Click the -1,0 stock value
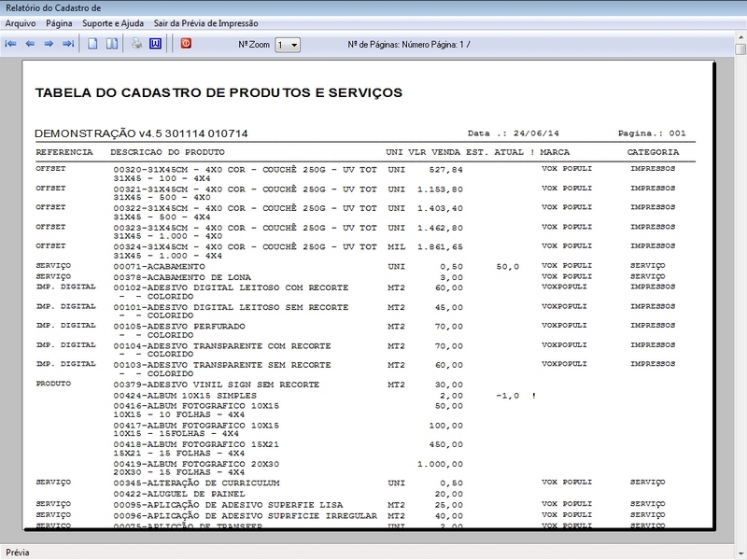The height and width of the screenshot is (560, 747). click(507, 396)
